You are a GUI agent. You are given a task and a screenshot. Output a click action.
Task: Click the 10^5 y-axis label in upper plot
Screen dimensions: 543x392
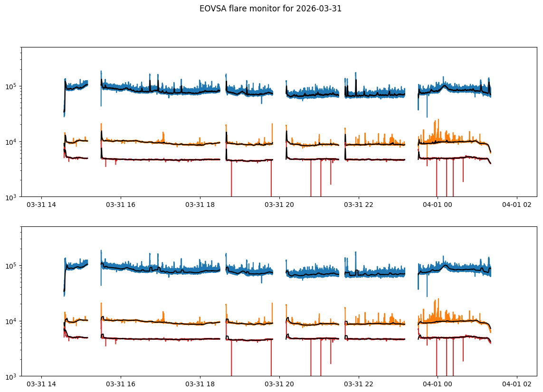pos(11,86)
